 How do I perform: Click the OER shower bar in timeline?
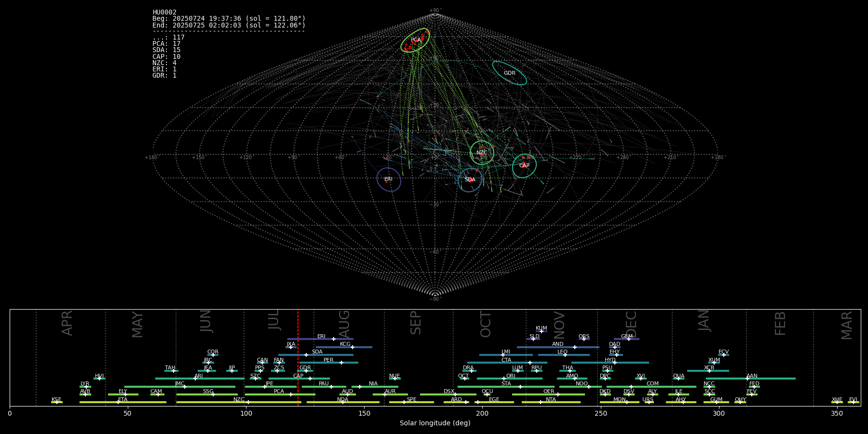[x=548, y=394]
